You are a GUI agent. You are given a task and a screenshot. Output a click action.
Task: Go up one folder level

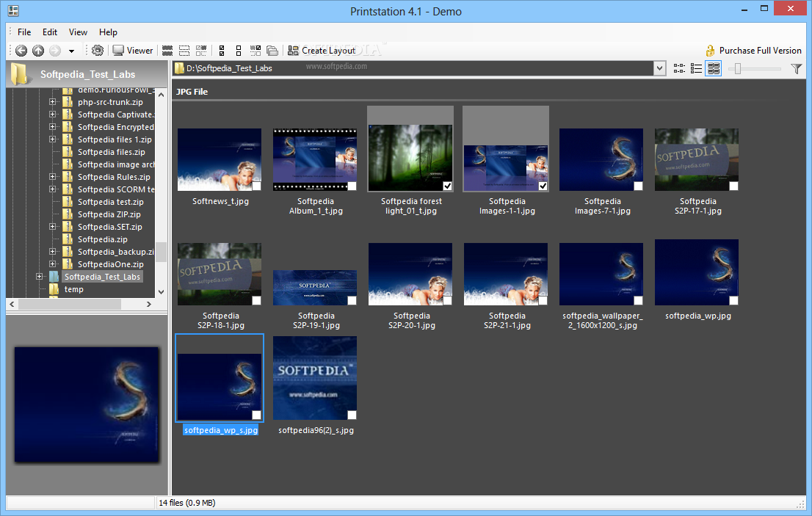pyautogui.click(x=38, y=51)
